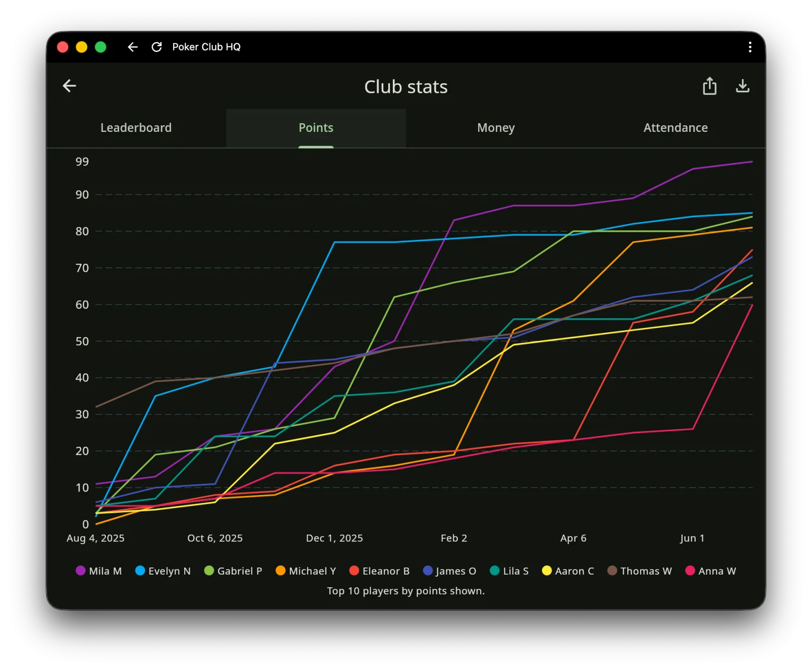
Task: Toggle Eleanor B legend entry
Action: (379, 571)
